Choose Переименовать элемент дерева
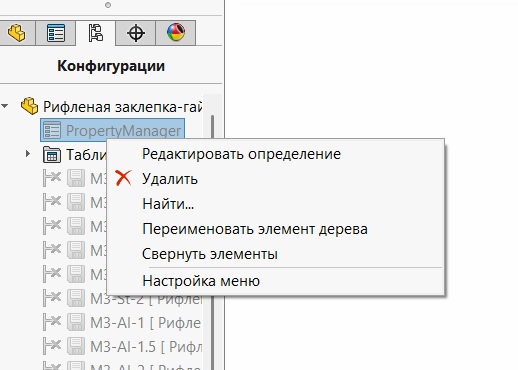 (x=255, y=229)
